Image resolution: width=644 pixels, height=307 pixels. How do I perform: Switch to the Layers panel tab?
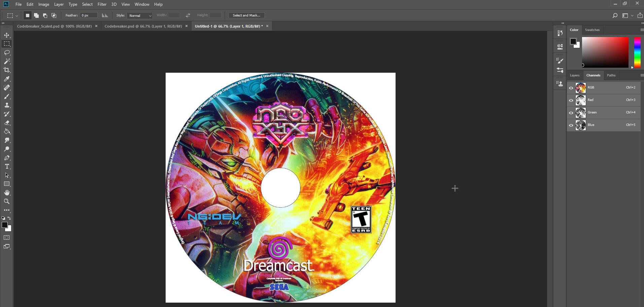(x=575, y=75)
